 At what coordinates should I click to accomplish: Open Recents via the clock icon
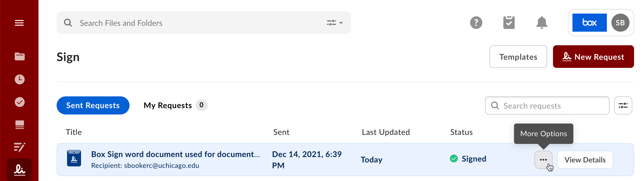coord(19,79)
